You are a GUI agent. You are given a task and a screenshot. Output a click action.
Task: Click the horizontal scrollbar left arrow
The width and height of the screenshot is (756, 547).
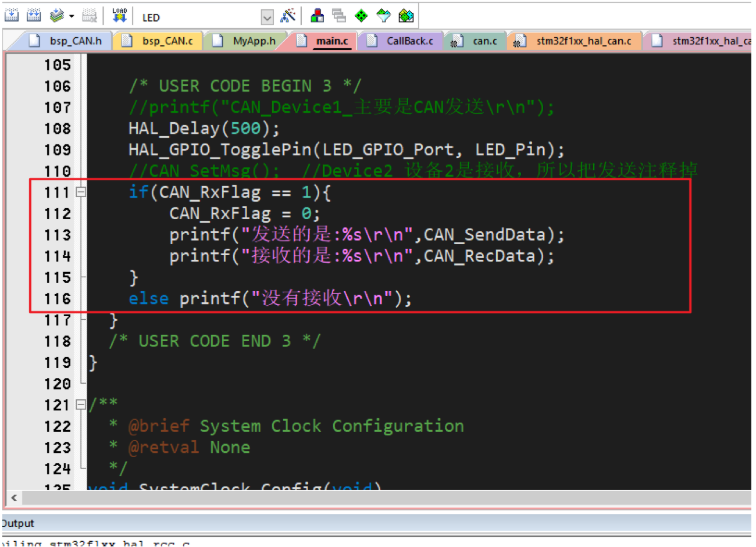pos(14,498)
